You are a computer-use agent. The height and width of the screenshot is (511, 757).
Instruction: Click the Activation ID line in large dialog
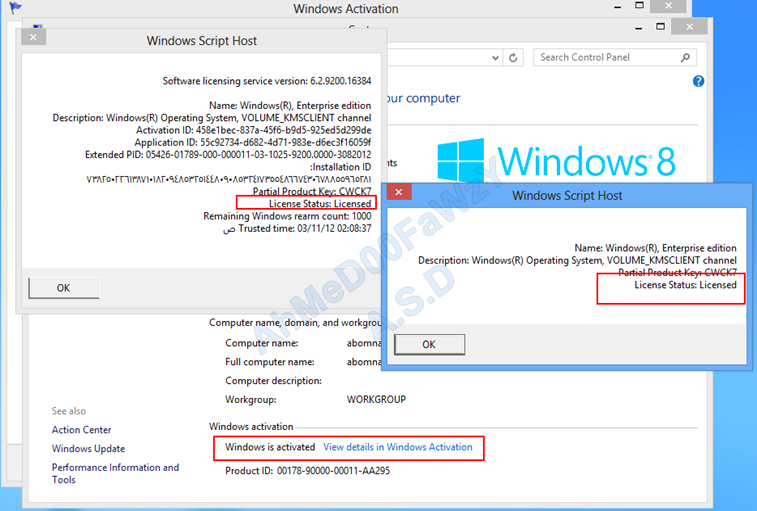tap(253, 130)
